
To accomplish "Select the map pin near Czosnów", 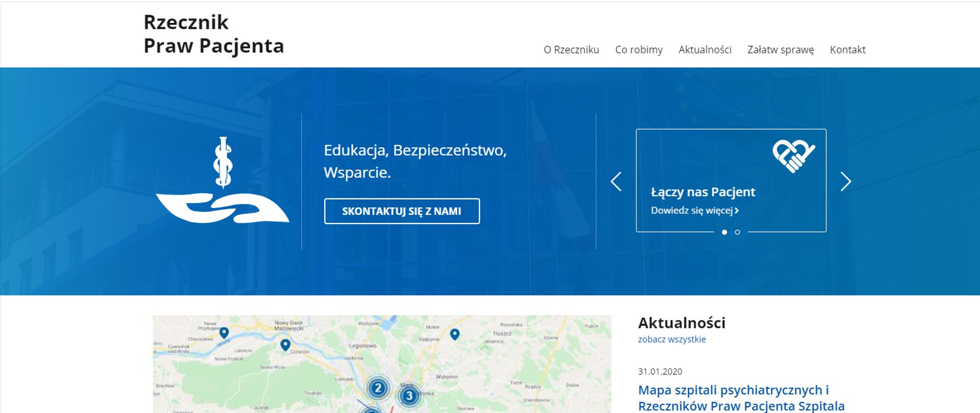I will click(285, 345).
